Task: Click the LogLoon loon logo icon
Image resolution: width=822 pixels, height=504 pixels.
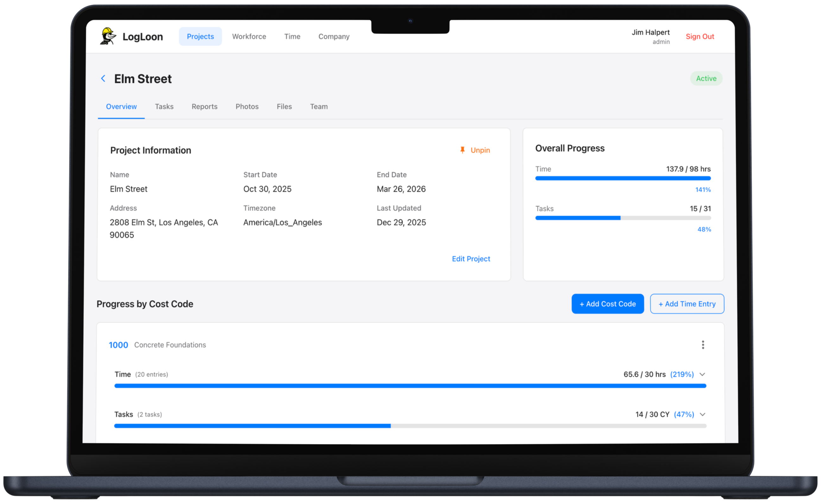Action: point(107,36)
